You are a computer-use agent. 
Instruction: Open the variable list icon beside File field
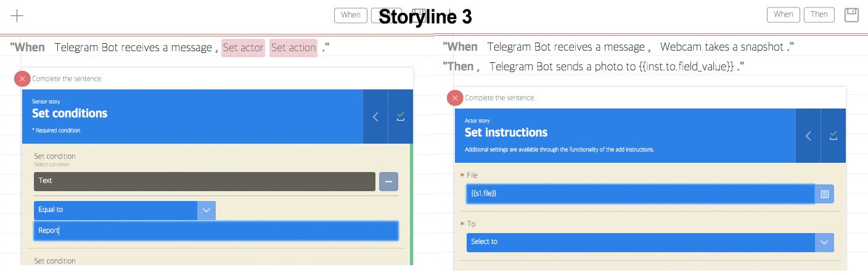(x=825, y=194)
